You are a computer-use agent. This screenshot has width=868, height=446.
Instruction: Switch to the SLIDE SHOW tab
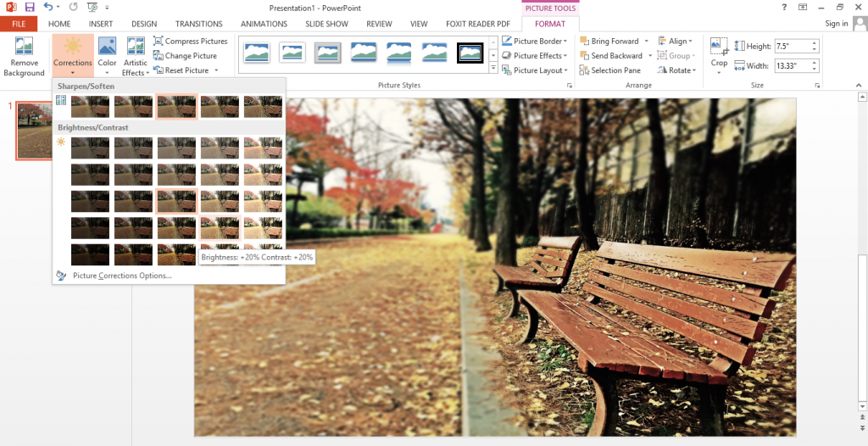point(326,24)
